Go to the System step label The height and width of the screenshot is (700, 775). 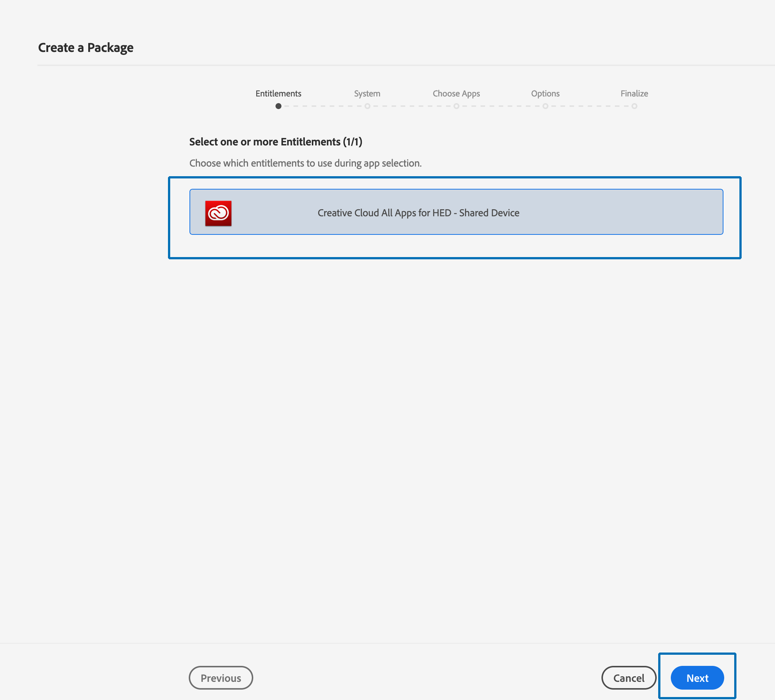pyautogui.click(x=367, y=93)
